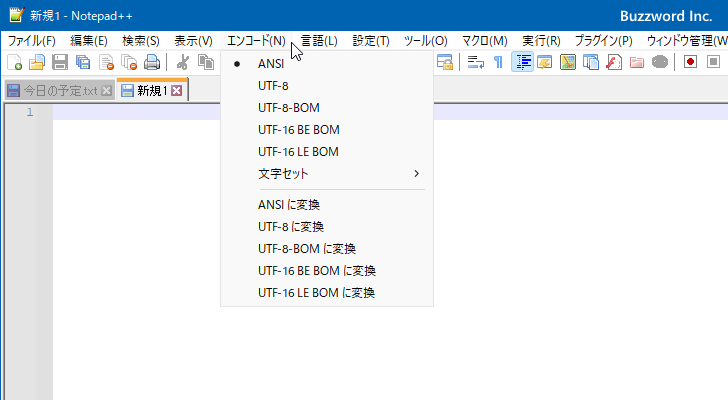Viewport: 728px width, 400px height.
Task: Select UTF-16 BE BOM encoding option
Action: click(x=327, y=129)
